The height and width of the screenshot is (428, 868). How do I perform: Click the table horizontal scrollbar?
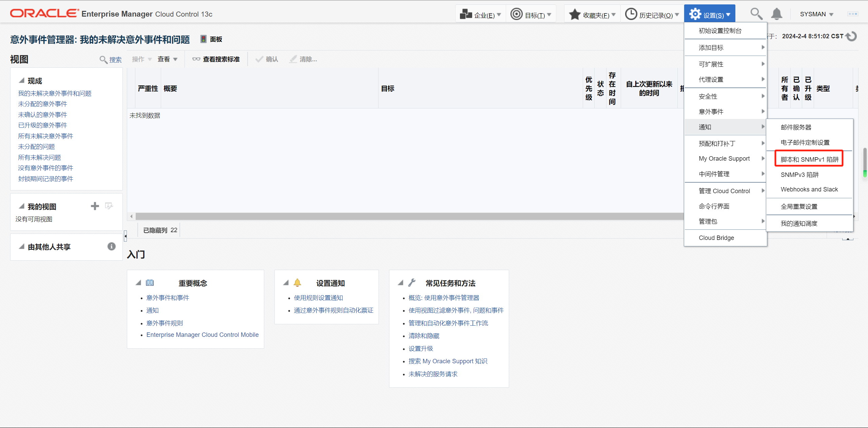coord(407,216)
